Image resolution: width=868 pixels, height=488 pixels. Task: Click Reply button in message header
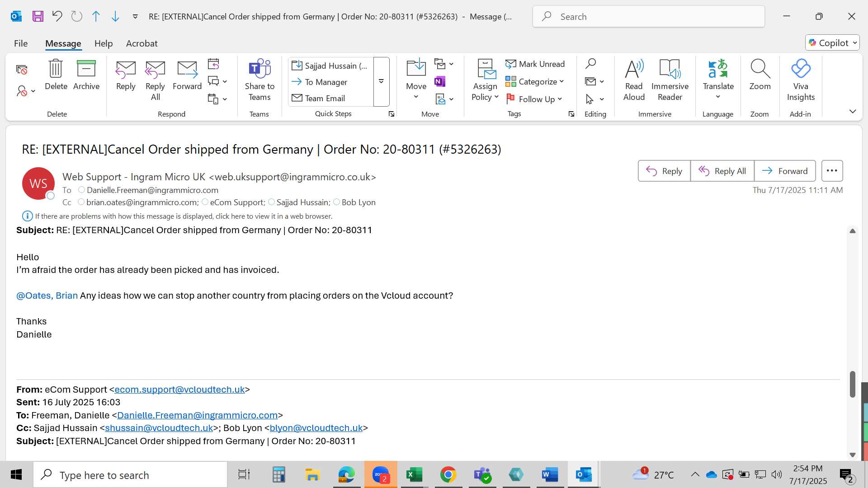pos(664,171)
